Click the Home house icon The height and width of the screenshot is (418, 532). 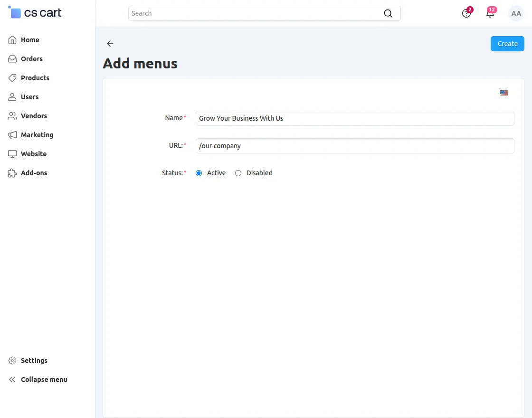point(12,40)
